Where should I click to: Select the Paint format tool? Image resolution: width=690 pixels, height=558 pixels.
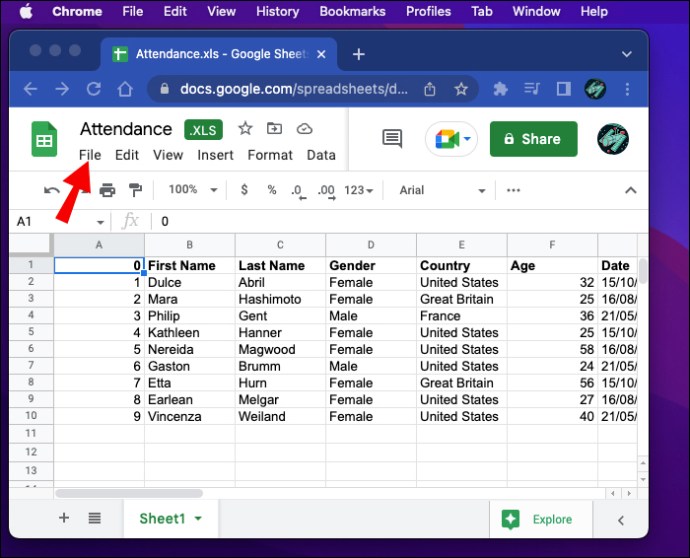tap(135, 190)
